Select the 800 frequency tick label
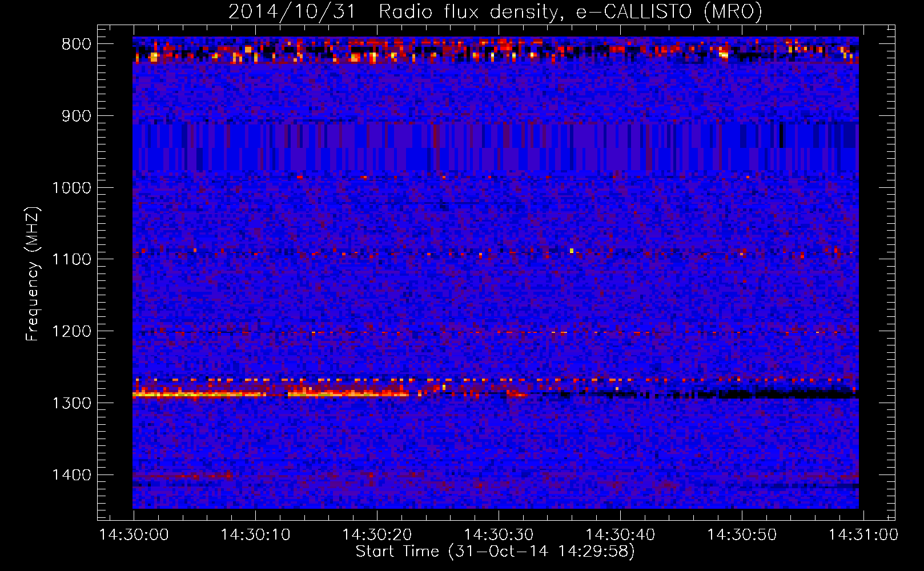 pyautogui.click(x=77, y=45)
